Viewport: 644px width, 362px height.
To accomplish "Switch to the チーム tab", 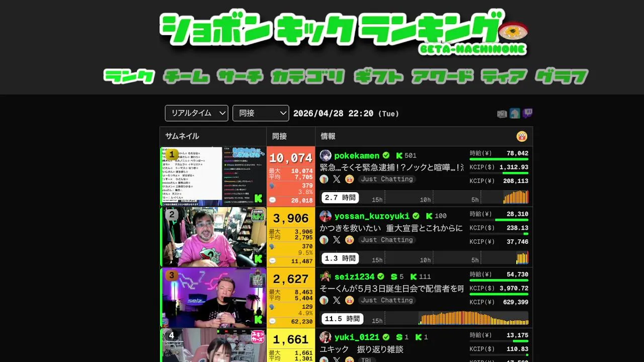I will click(x=186, y=76).
